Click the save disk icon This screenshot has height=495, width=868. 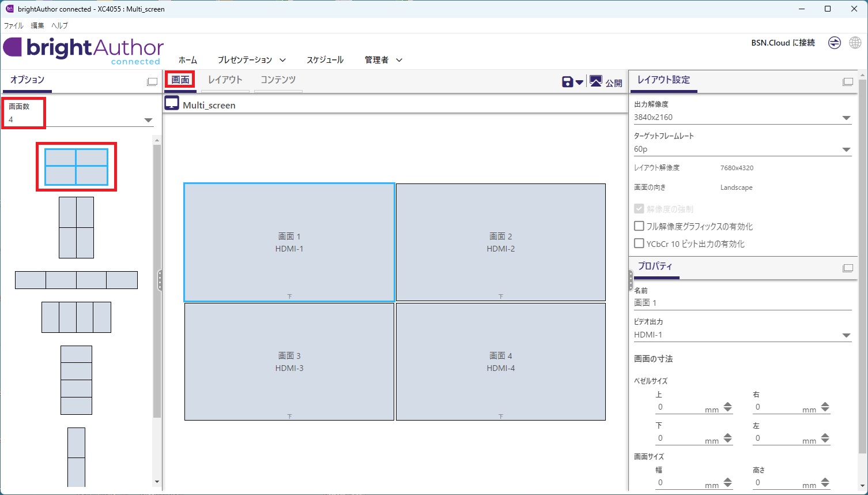(568, 82)
